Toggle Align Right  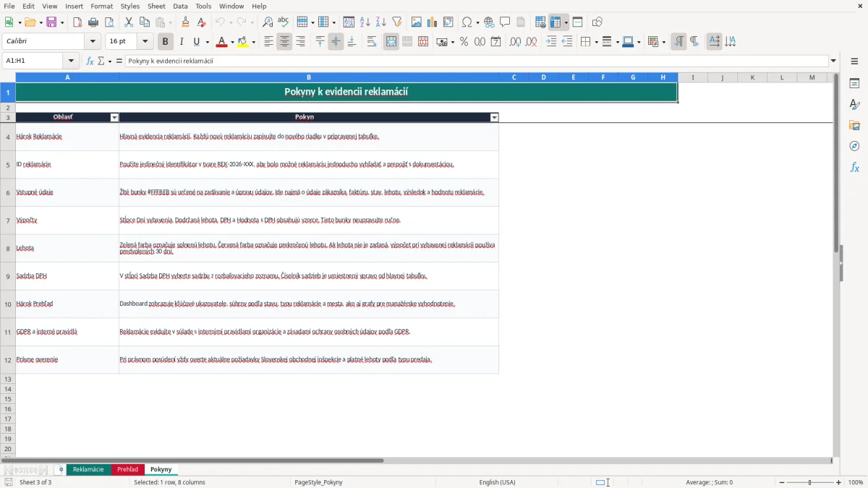tap(301, 42)
